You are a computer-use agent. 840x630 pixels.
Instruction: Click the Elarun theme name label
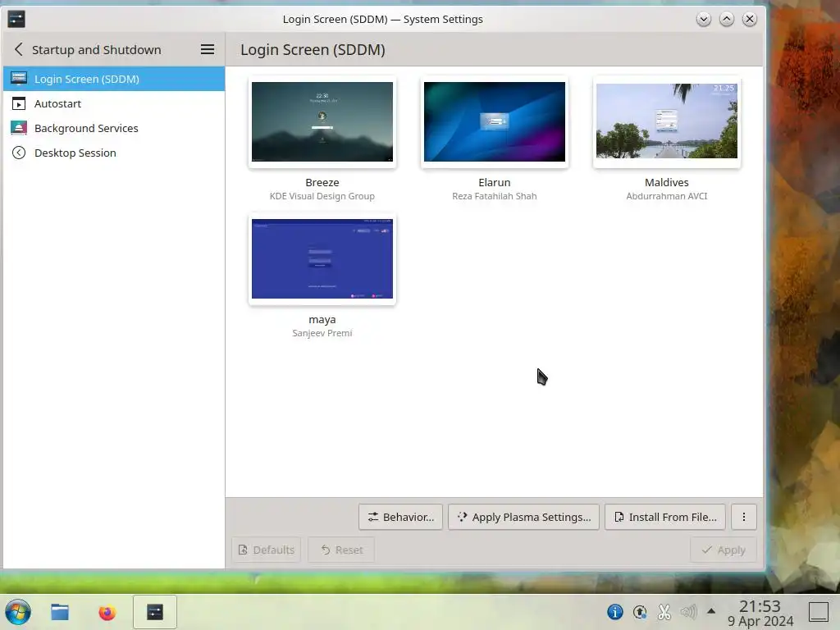click(495, 183)
